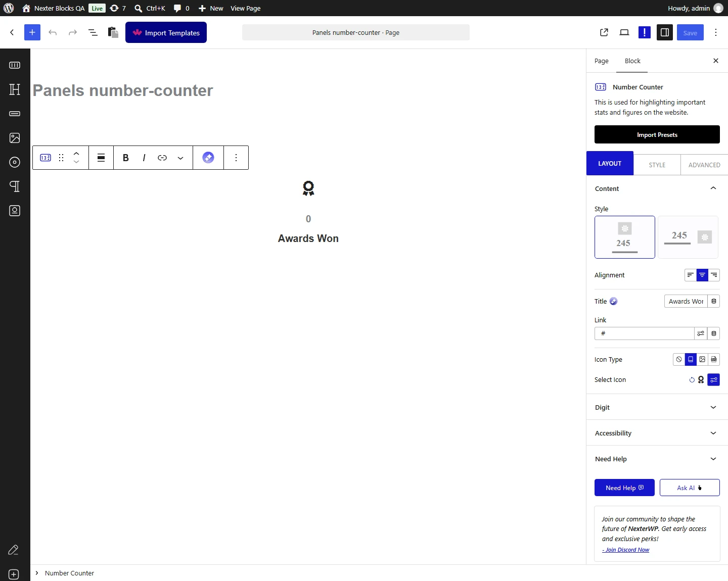Insert a Heading block from left sidebar
Screen dimensions: 728x581
[15, 89]
